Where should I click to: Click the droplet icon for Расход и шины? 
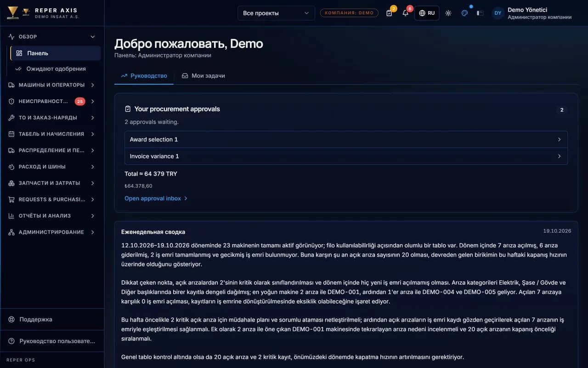(x=11, y=167)
